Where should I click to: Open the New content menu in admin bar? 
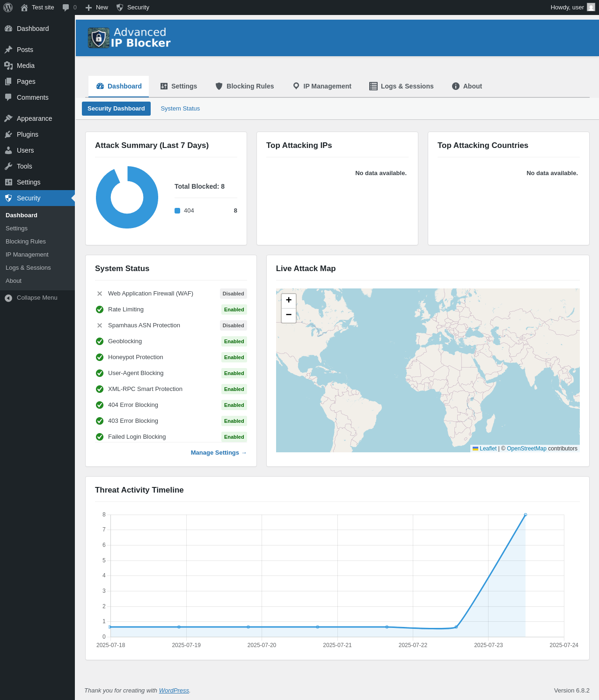click(x=97, y=7)
